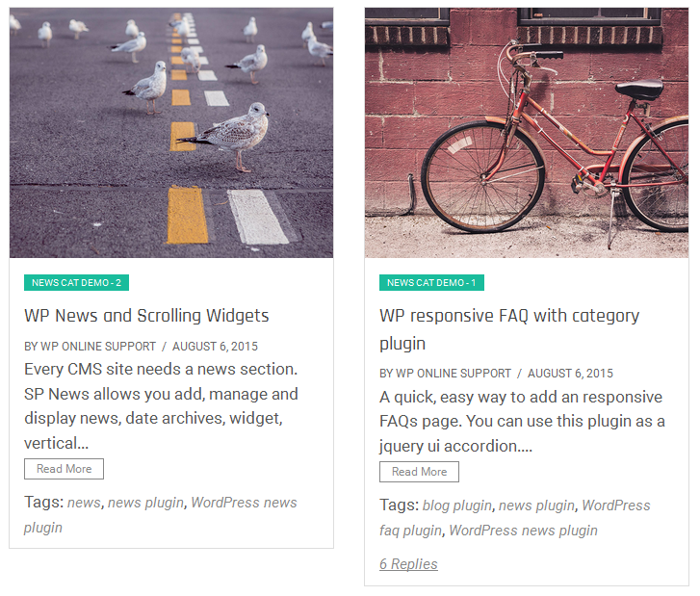Select the 'WordPress faq plugin' tag
700x596 pixels.
click(x=616, y=505)
